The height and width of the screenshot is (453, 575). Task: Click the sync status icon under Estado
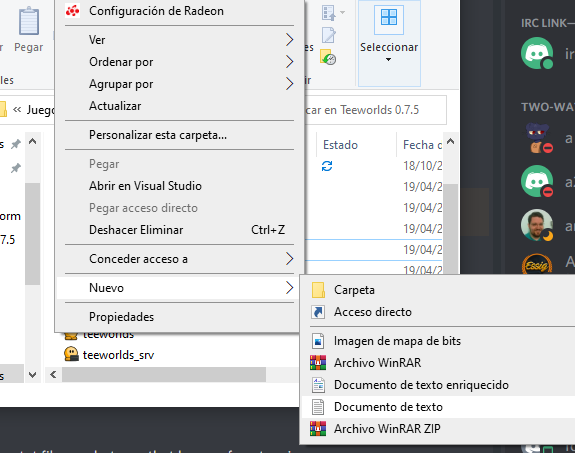click(327, 166)
